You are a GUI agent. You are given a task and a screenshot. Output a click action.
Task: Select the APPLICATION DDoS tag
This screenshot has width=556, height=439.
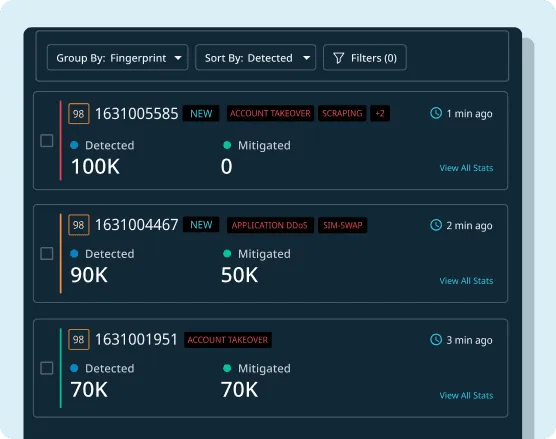(270, 225)
